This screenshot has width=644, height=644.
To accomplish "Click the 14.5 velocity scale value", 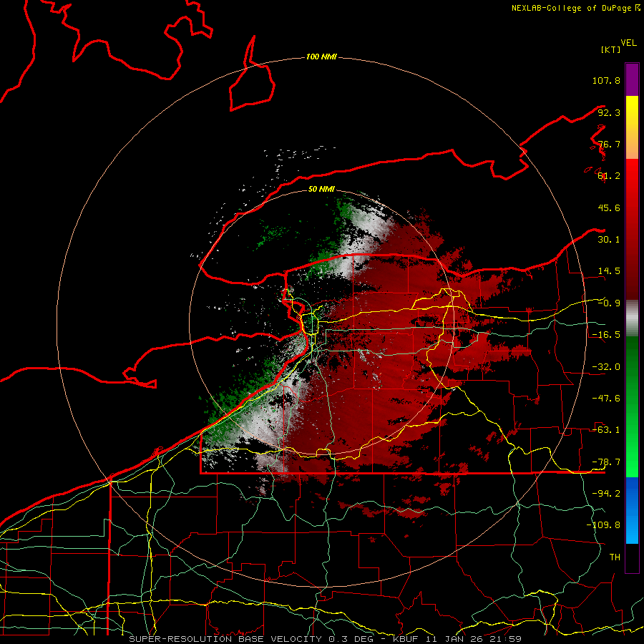I will (609, 271).
